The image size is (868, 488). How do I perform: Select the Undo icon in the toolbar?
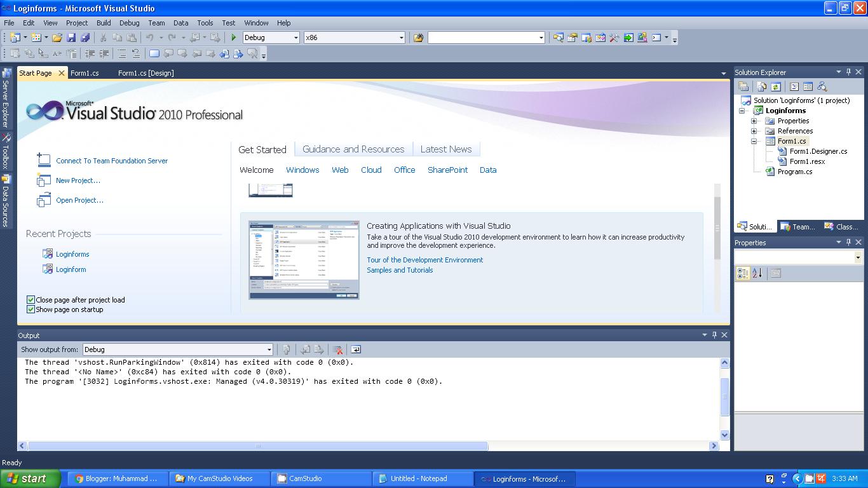(149, 37)
